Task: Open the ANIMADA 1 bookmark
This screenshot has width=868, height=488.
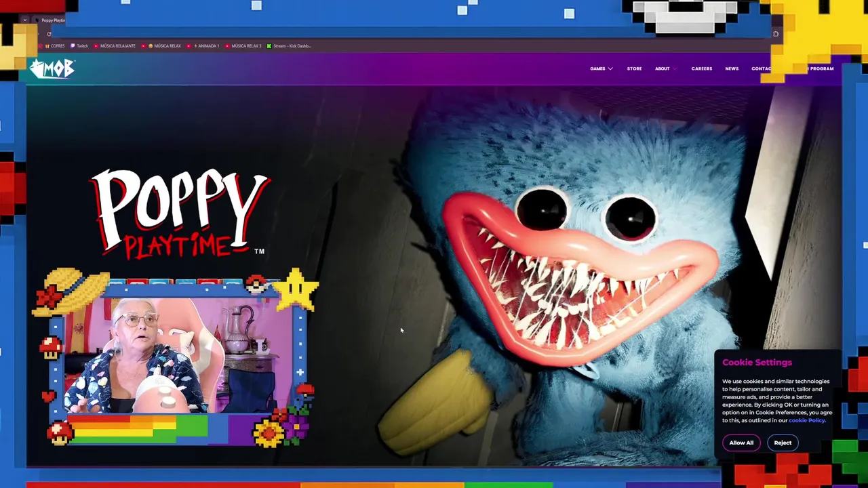Action: pos(203,46)
